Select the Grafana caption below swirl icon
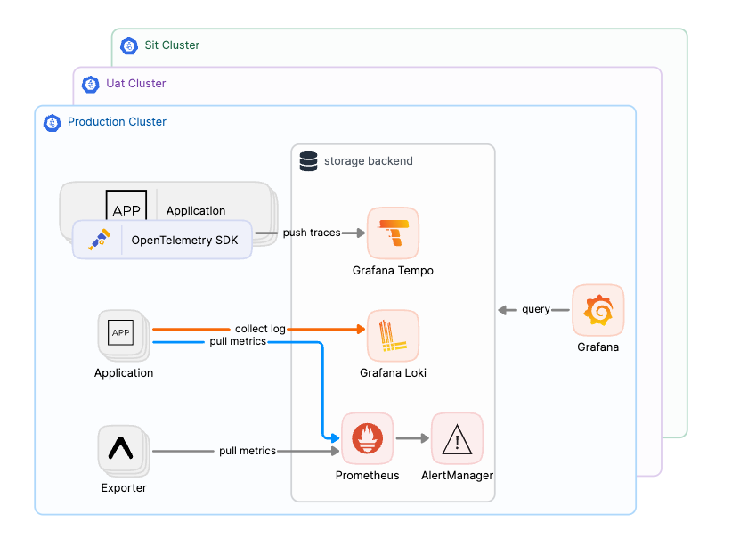The image size is (756, 547). [x=597, y=347]
